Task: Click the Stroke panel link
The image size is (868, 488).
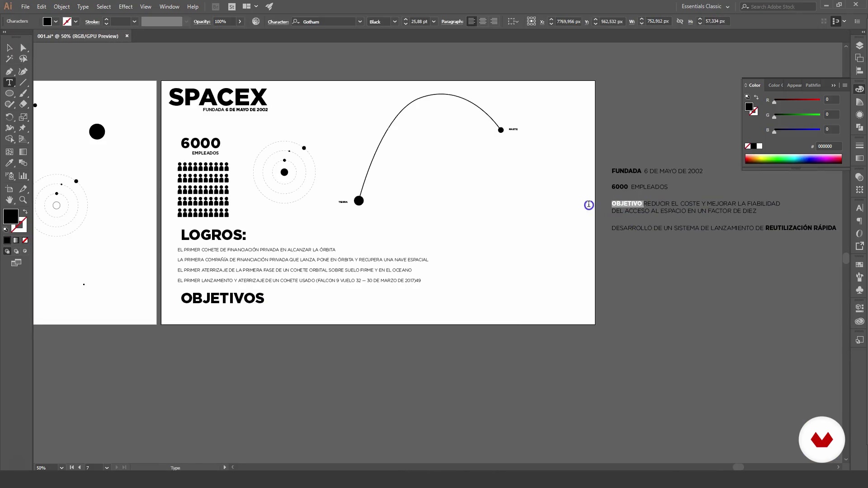Action: 92,22
